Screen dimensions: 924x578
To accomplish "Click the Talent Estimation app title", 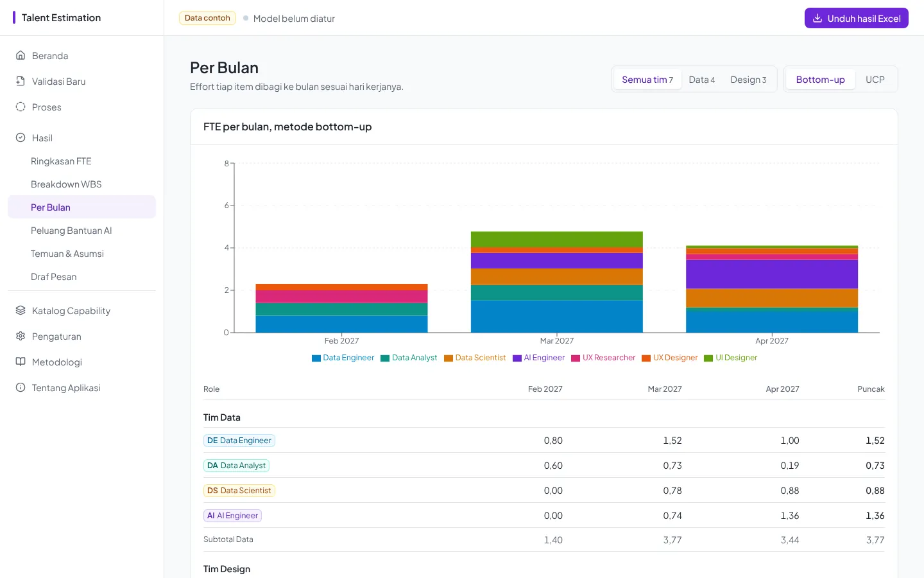I will click(x=61, y=18).
